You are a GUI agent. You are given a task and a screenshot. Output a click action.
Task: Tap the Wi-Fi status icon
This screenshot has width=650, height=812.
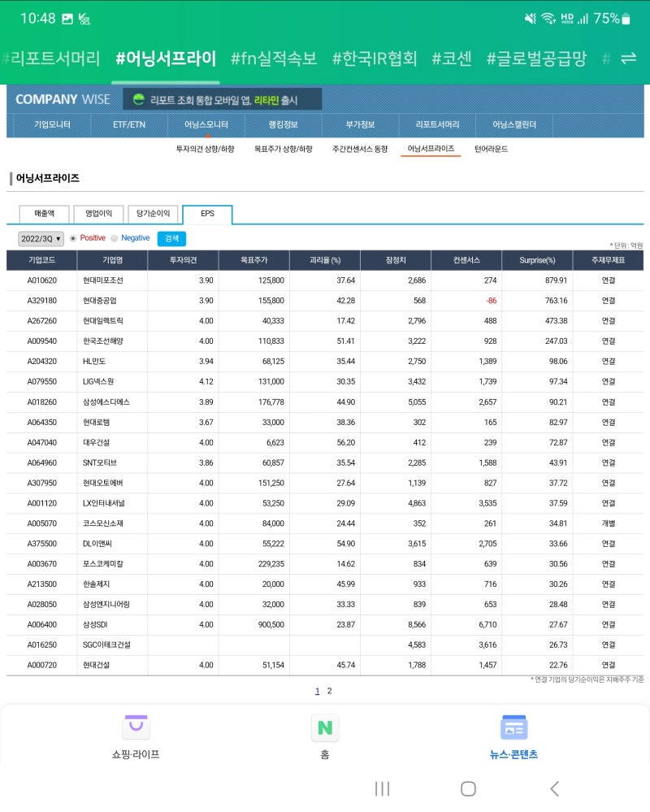548,19
